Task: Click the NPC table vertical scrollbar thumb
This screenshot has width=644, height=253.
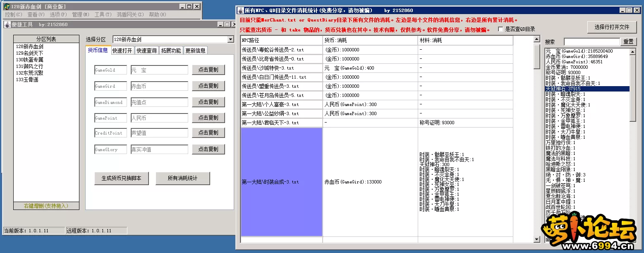Action: pyautogui.click(x=537, y=56)
